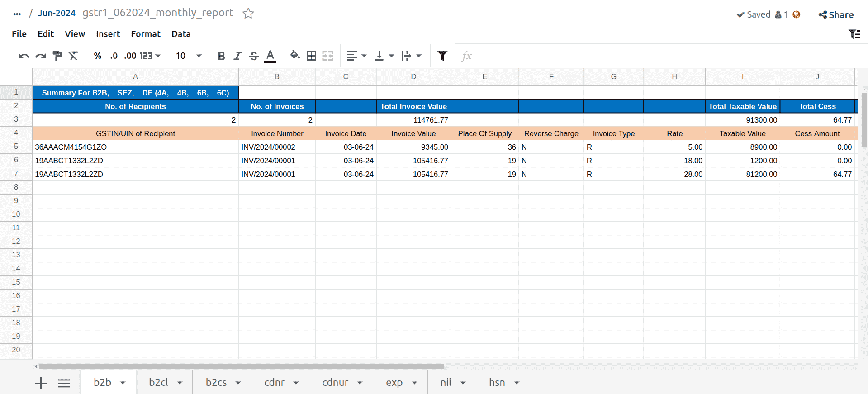
Task: Toggle bold formatting
Action: click(221, 56)
